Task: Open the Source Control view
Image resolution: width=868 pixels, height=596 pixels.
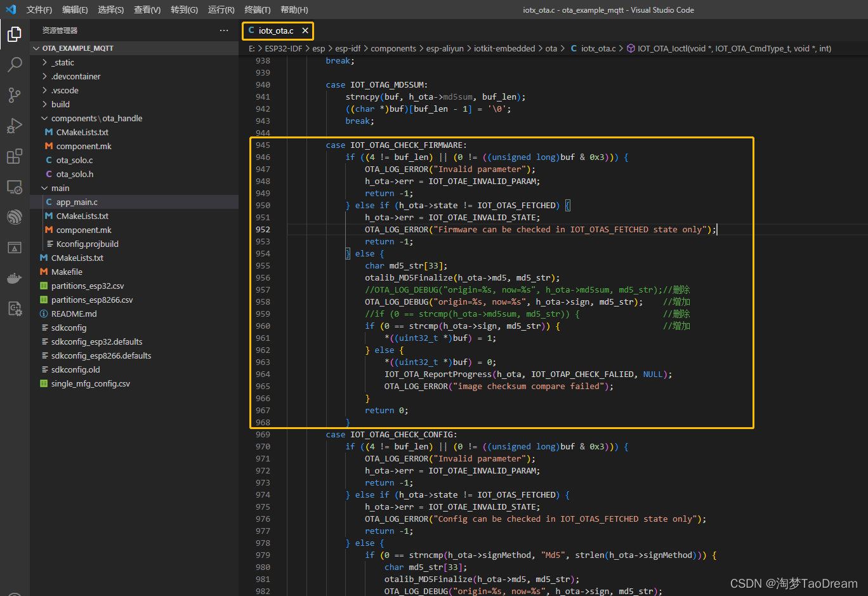Action: click(x=14, y=95)
